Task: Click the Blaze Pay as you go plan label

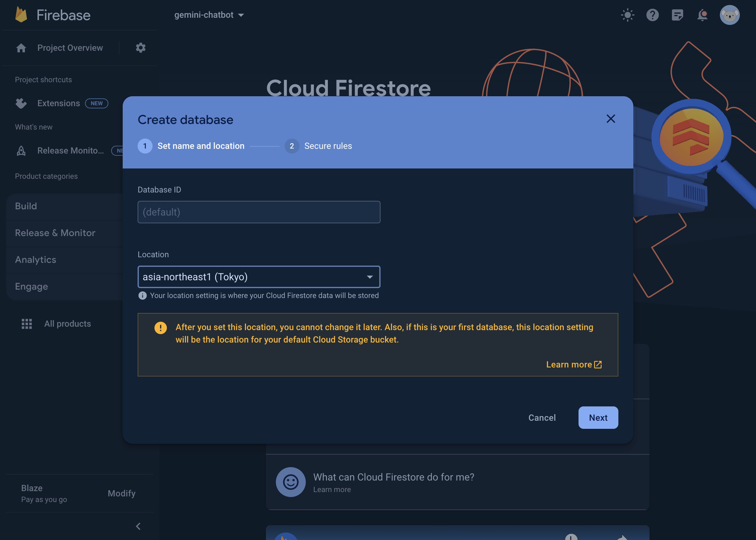Action: (44, 494)
